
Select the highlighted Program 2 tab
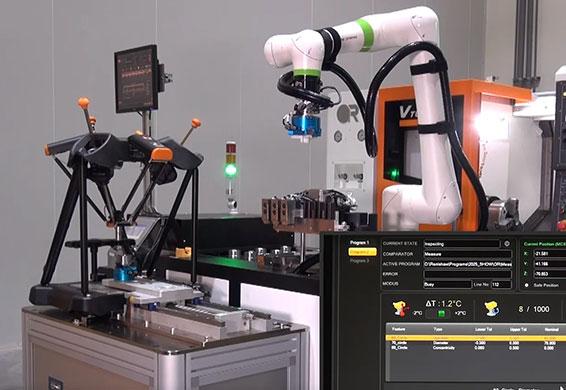tap(362, 252)
